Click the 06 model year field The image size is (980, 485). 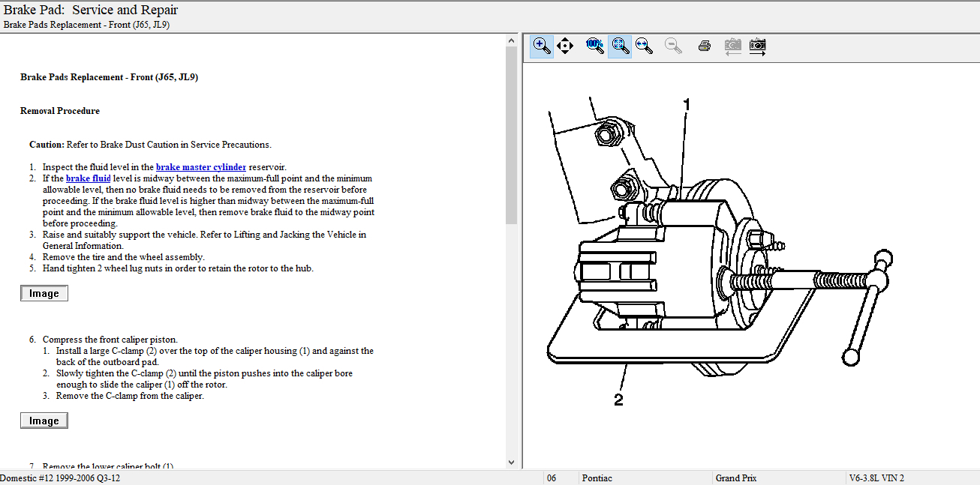[552, 478]
